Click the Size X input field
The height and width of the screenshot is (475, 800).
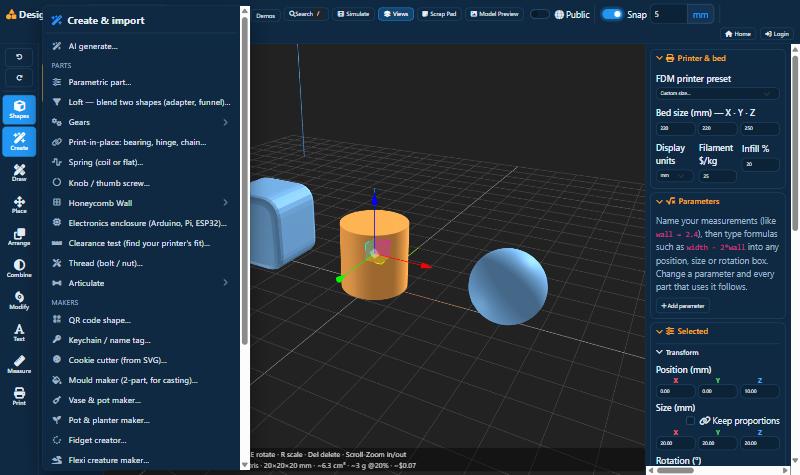[675, 443]
